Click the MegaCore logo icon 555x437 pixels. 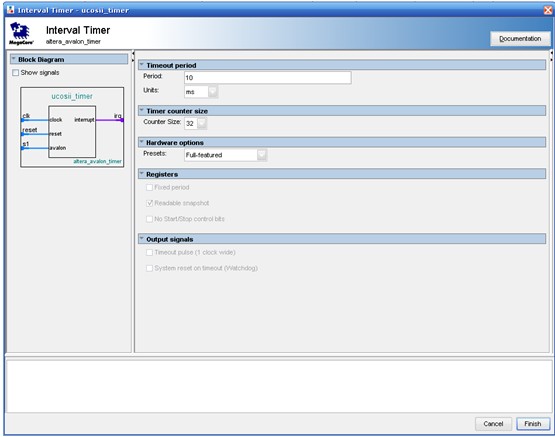pos(21,33)
